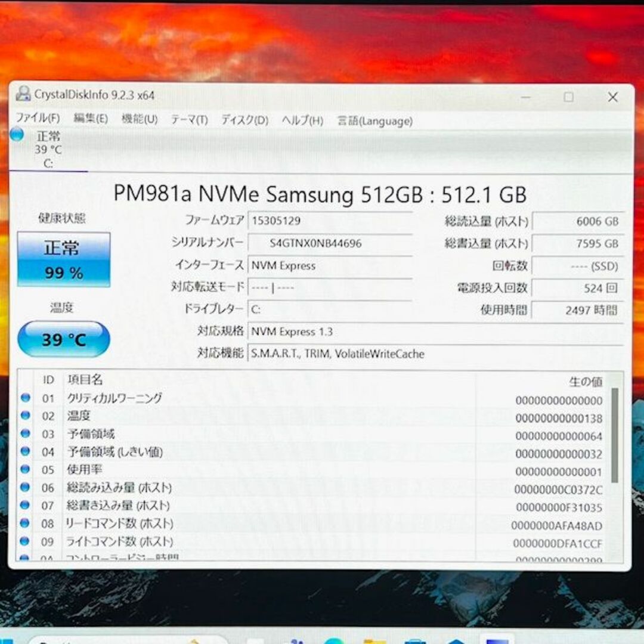Open the 機能(U) menu
This screenshot has height=644, width=644.
click(x=140, y=119)
